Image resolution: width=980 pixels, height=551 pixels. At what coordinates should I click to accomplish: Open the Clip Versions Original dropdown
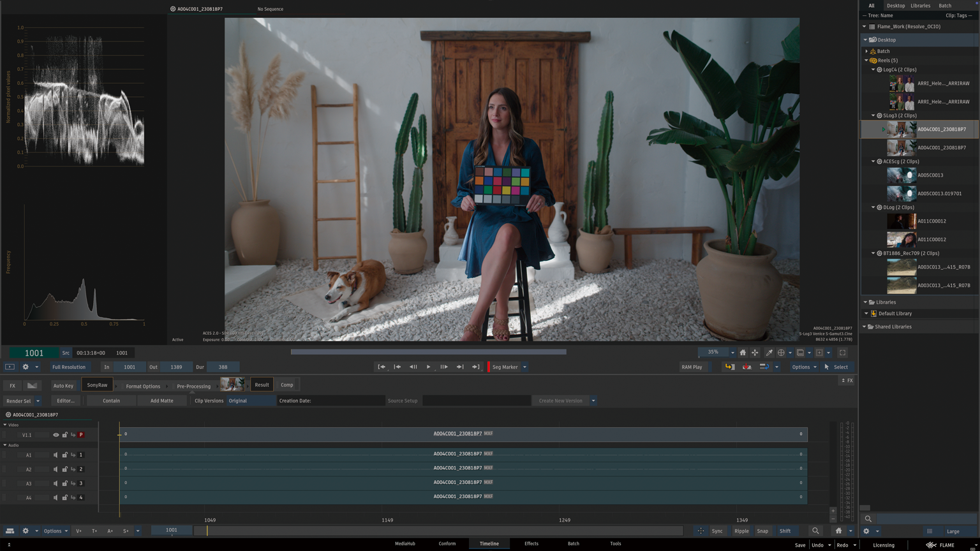pyautogui.click(x=251, y=400)
